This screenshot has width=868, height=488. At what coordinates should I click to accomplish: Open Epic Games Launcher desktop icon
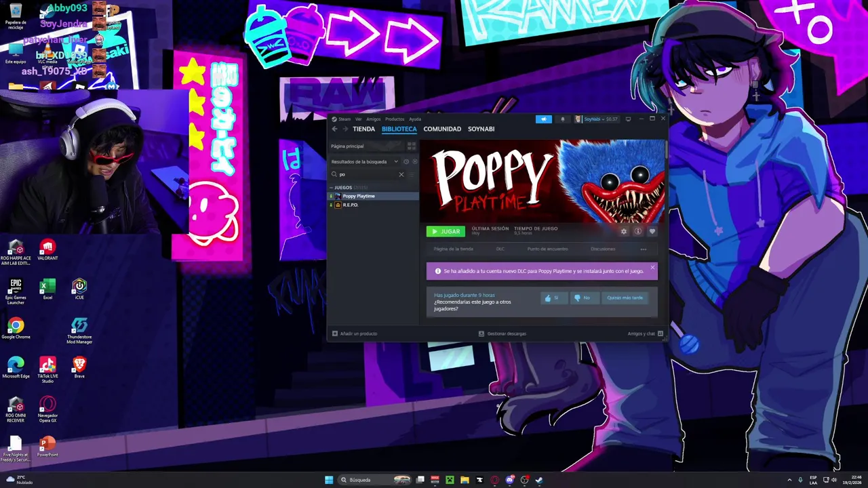(16, 291)
